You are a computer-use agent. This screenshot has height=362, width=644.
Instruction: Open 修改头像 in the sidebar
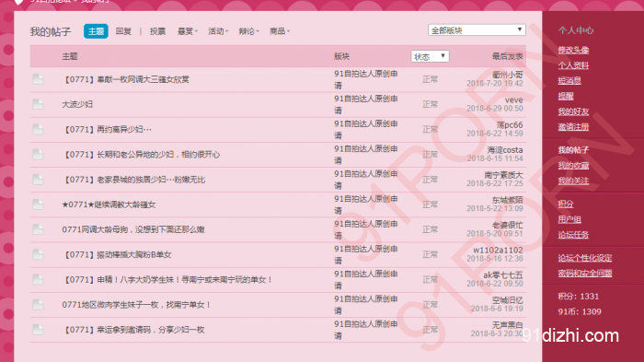point(573,50)
